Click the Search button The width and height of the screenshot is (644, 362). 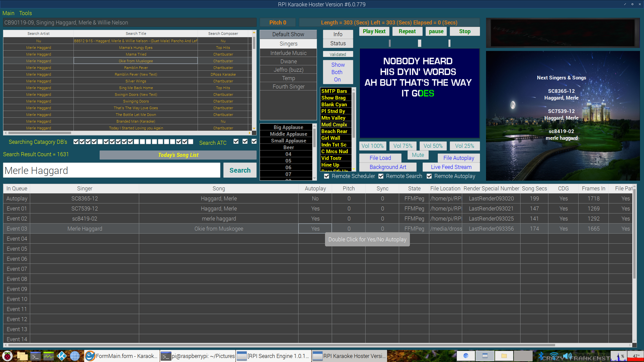(240, 170)
